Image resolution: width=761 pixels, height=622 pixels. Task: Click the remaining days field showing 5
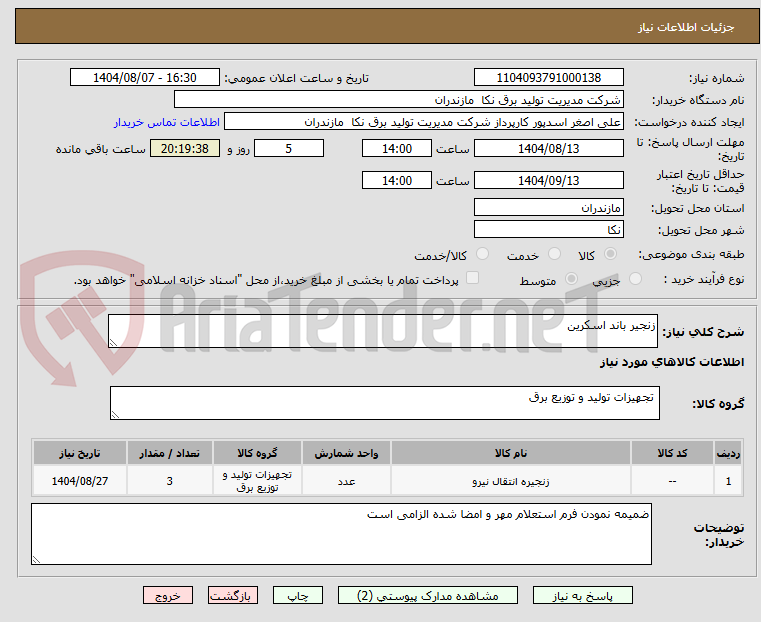coord(289,148)
